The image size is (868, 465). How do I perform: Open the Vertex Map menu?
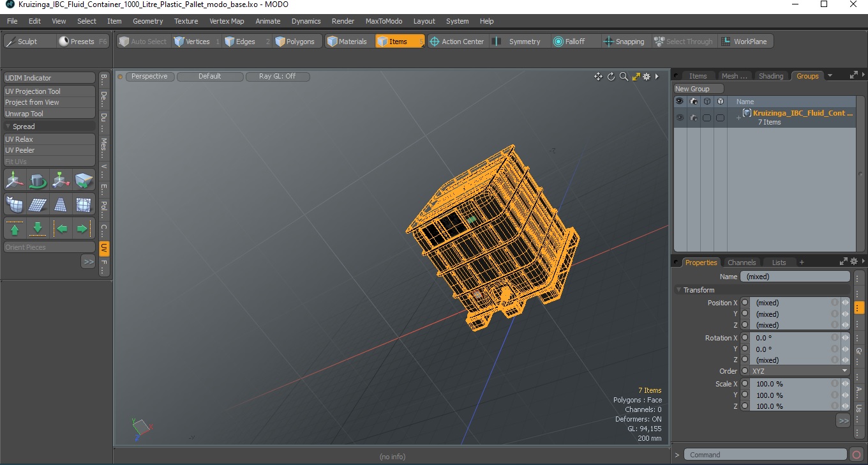(x=227, y=21)
